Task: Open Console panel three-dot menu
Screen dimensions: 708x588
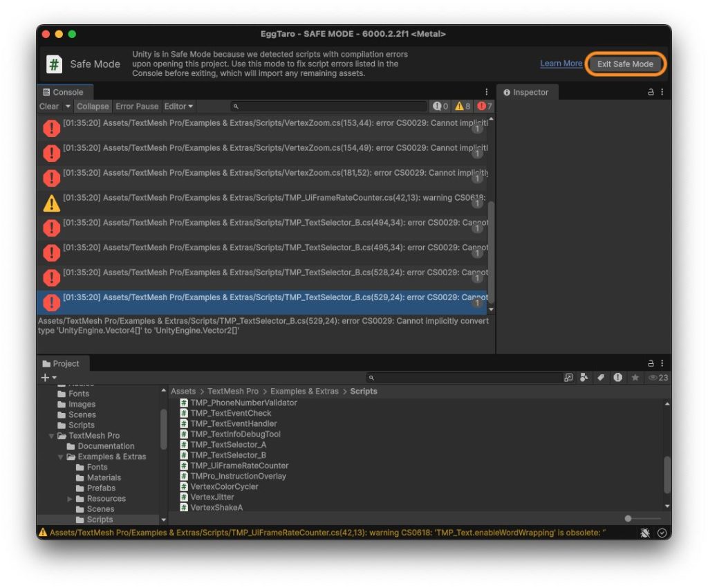Action: pos(486,92)
